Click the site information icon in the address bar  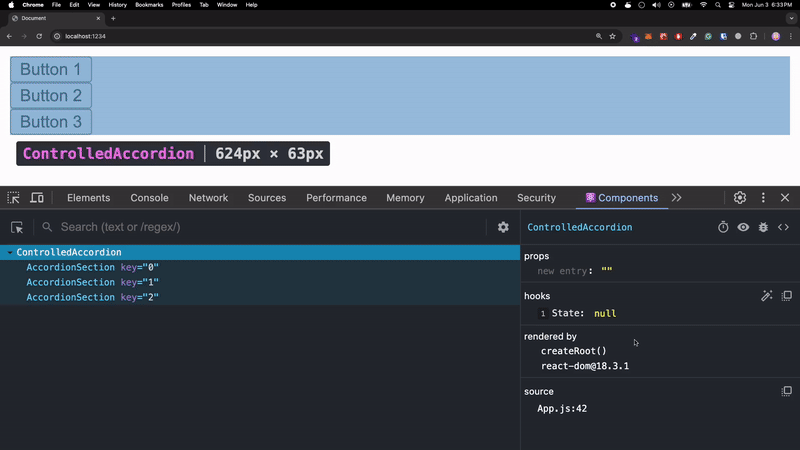(57, 36)
